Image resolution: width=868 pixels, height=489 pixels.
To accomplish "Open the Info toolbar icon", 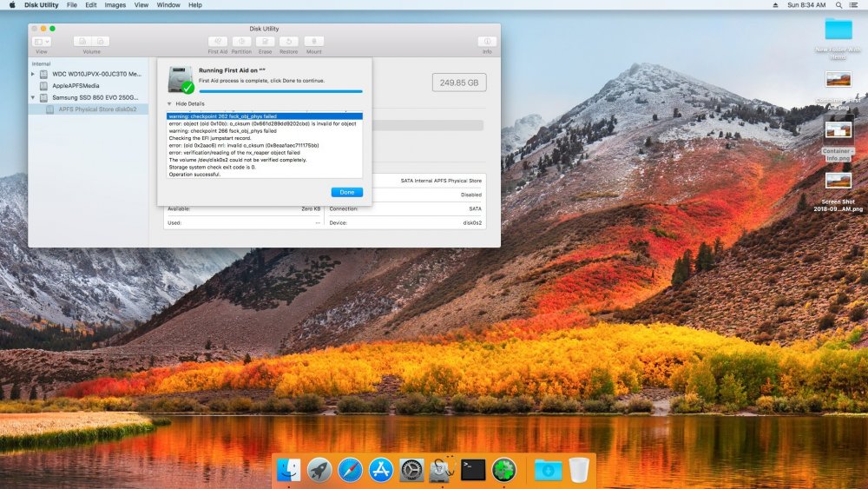I will 487,42.
